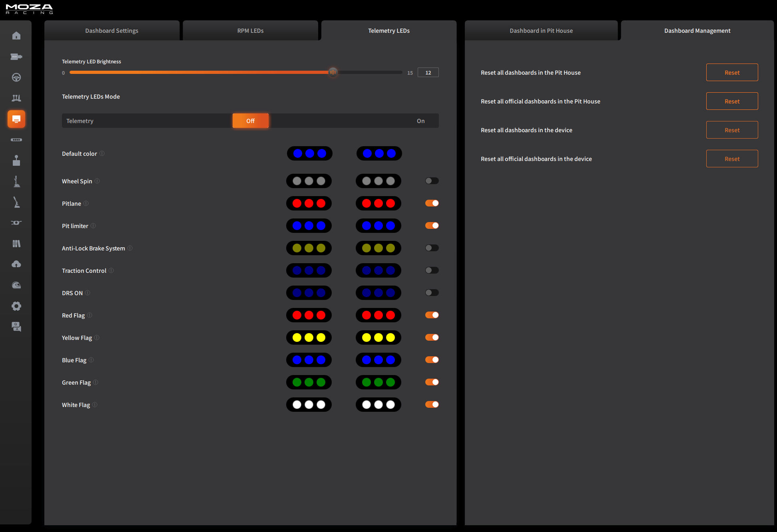Click the info icon next to Wheel Spin
The image size is (777, 532).
pos(97,181)
